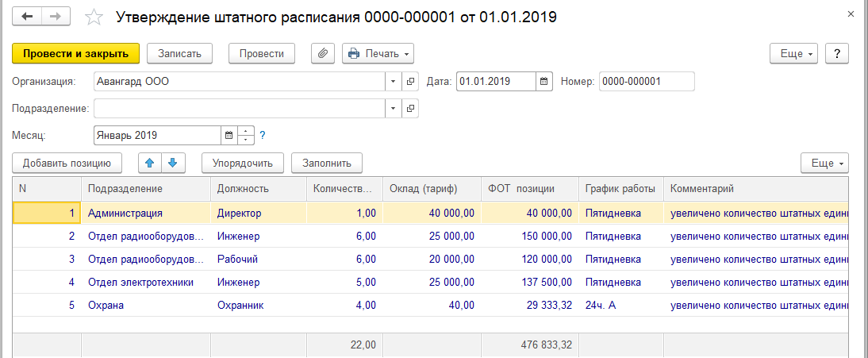Move selected row up with arrow
868x358 pixels.
(149, 163)
